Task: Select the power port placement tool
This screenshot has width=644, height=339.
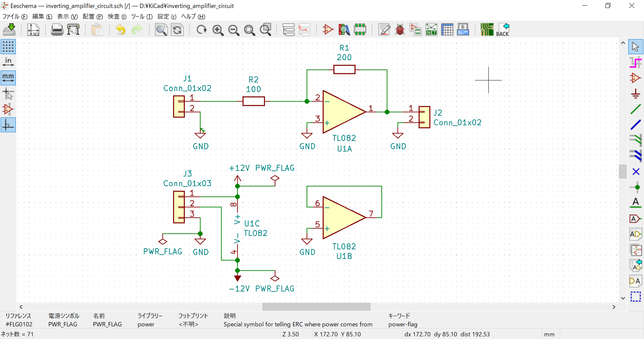Action: (635, 94)
